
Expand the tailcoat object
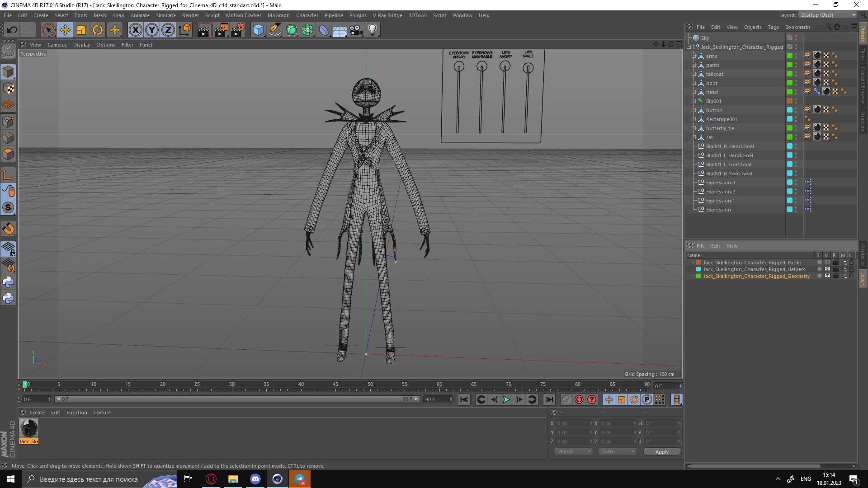[x=693, y=74]
